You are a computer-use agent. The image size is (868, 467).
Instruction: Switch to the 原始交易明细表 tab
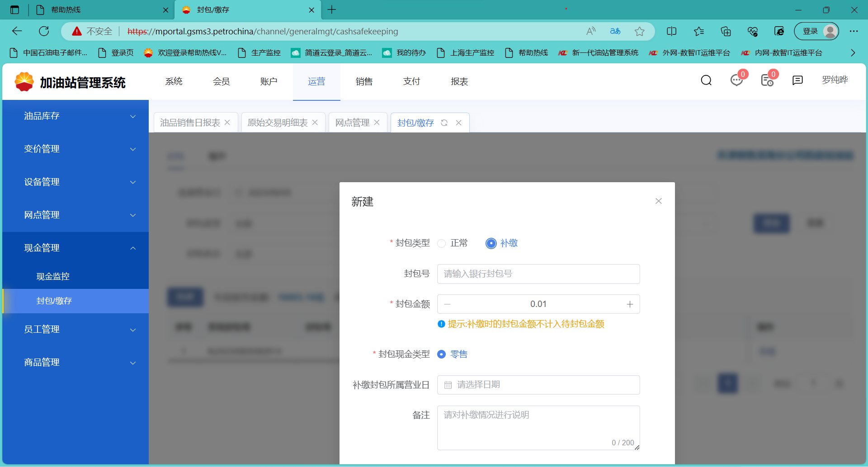(x=278, y=123)
